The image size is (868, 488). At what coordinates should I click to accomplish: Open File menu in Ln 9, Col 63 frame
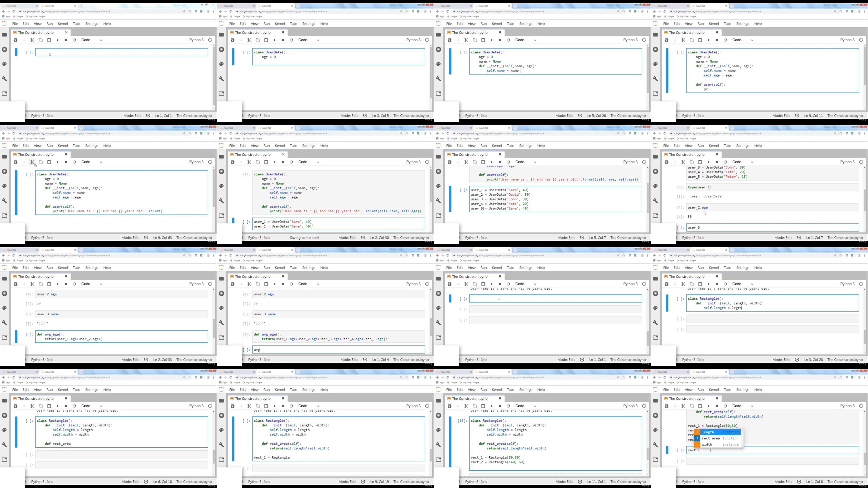(15, 146)
